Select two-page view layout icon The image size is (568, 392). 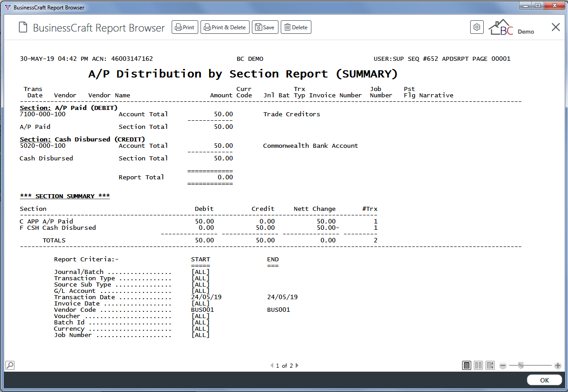(x=479, y=365)
